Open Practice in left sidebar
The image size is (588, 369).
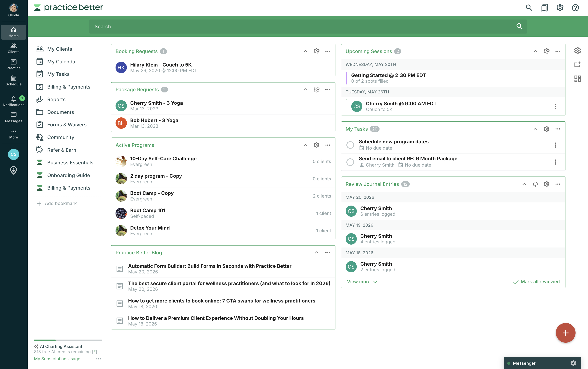pyautogui.click(x=14, y=64)
